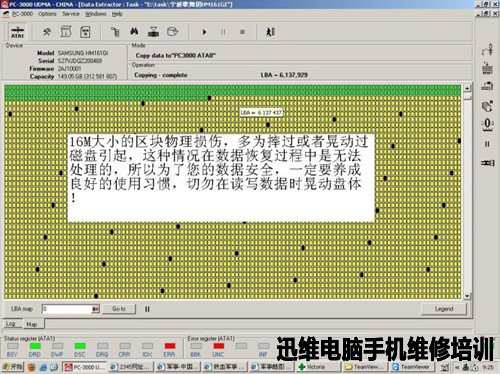Image resolution: width=500 pixels, height=374 pixels.
Task: Select the Map tab
Action: coord(32,324)
